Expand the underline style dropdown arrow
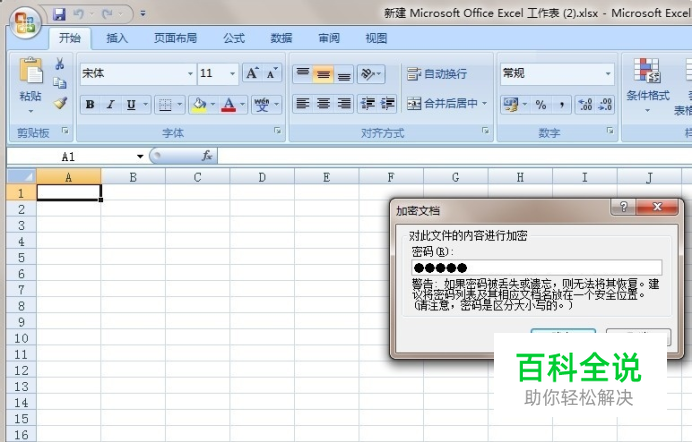The height and width of the screenshot is (442, 692). coord(145,105)
